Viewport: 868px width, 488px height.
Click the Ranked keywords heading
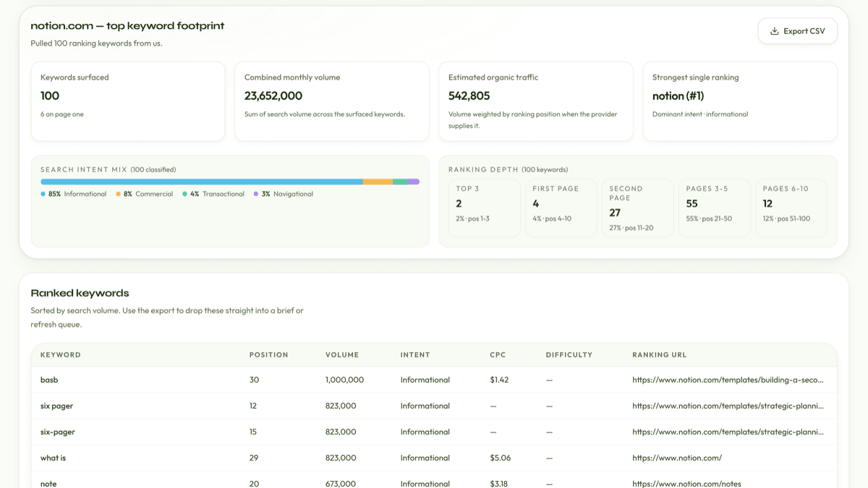click(x=80, y=293)
